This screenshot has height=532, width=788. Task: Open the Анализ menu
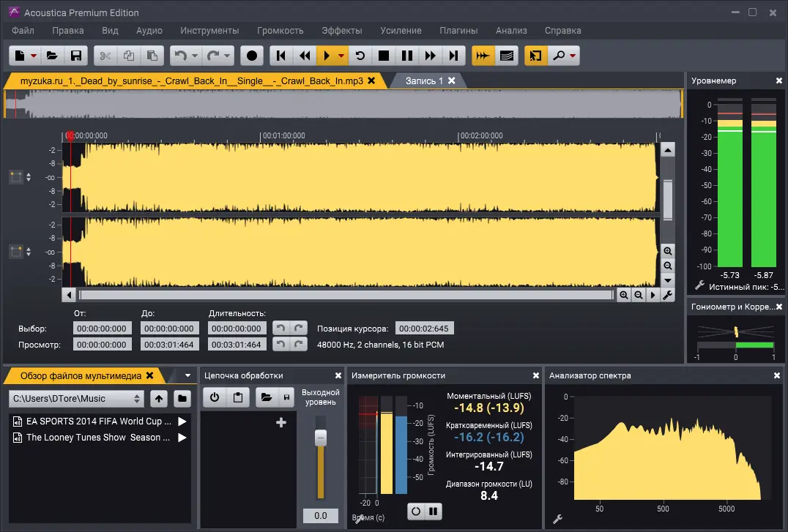coord(511,31)
